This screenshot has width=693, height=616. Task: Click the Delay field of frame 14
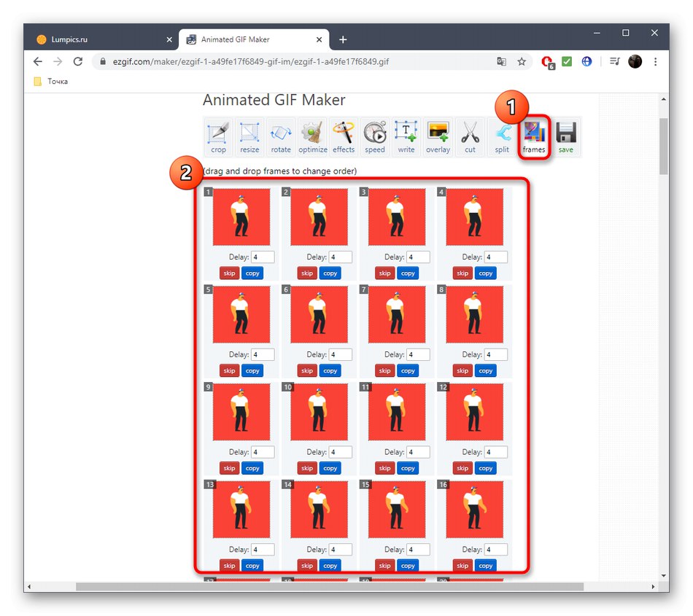pos(341,550)
